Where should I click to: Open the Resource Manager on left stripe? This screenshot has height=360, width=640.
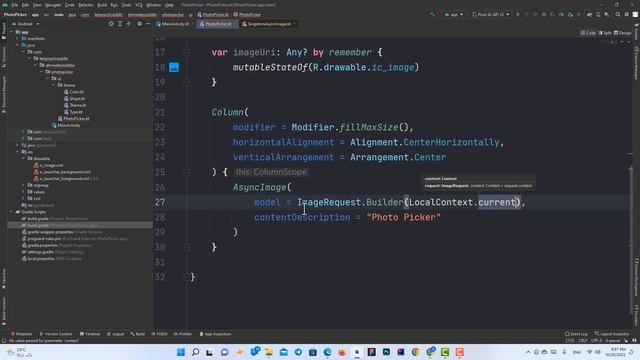coord(4,95)
